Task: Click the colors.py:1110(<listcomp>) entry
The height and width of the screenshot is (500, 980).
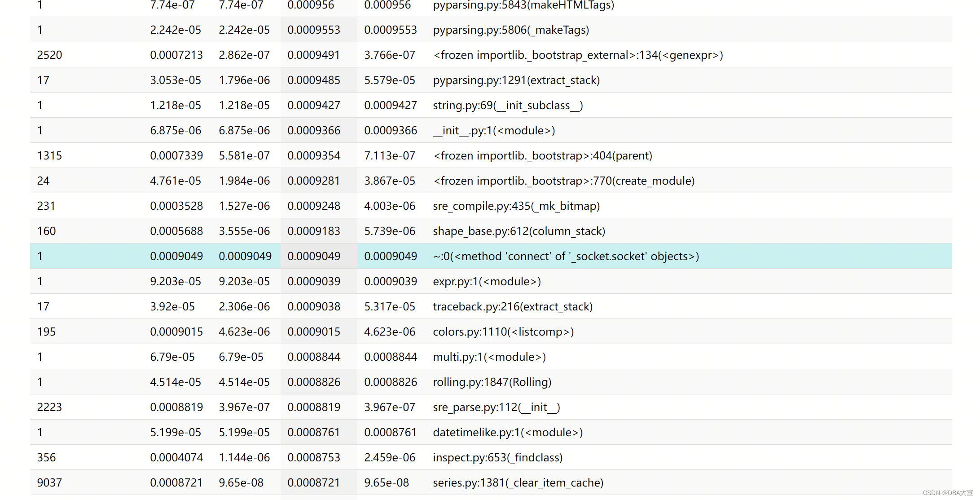Action: point(503,332)
